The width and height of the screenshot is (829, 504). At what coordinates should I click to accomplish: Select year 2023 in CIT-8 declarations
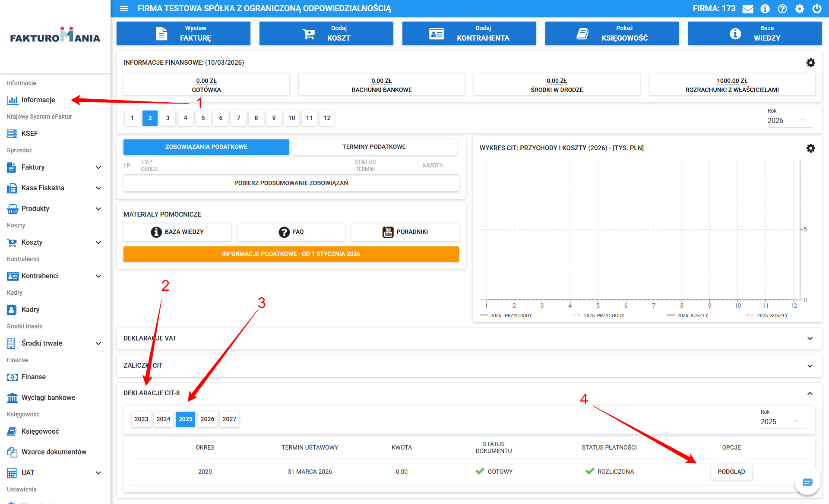(141, 419)
